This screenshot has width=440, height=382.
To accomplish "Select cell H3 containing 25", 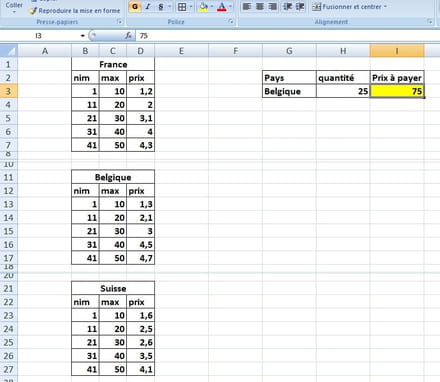I will (x=343, y=91).
